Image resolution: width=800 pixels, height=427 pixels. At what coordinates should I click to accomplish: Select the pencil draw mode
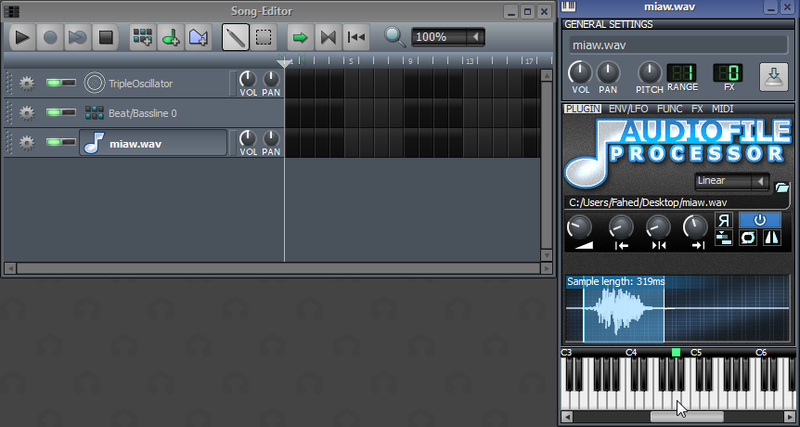(236, 37)
